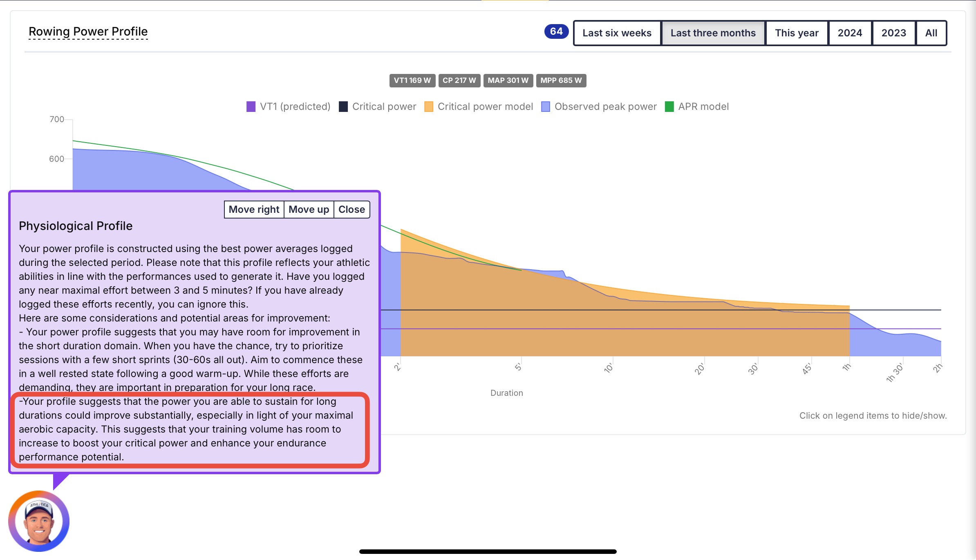
Task: Click the Move up button
Action: [309, 210]
